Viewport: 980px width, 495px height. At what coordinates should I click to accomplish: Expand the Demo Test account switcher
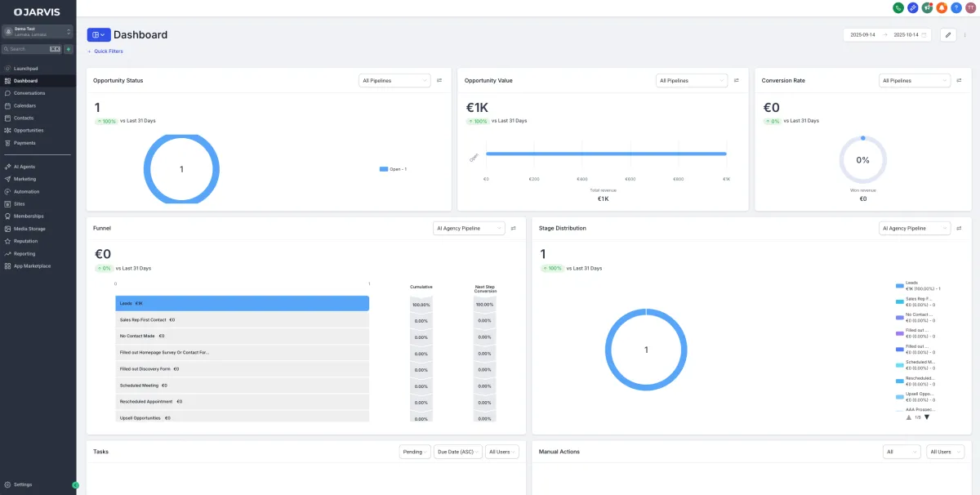38,31
